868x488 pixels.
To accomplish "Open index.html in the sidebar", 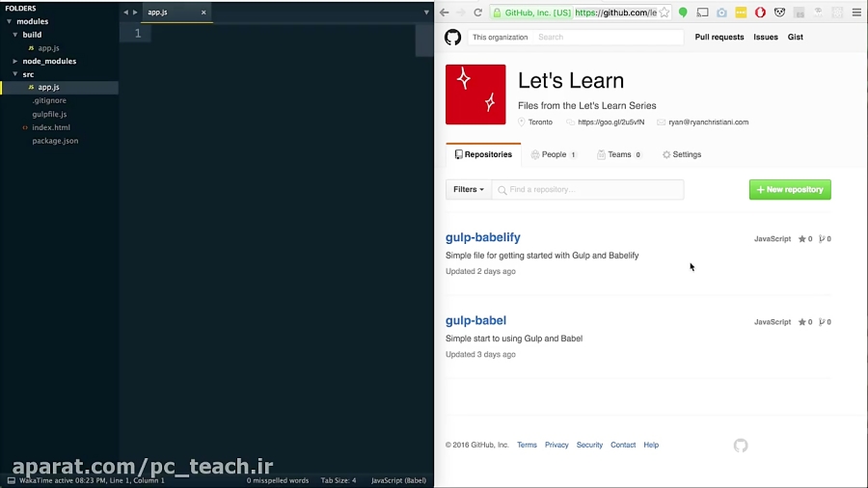I will (51, 127).
